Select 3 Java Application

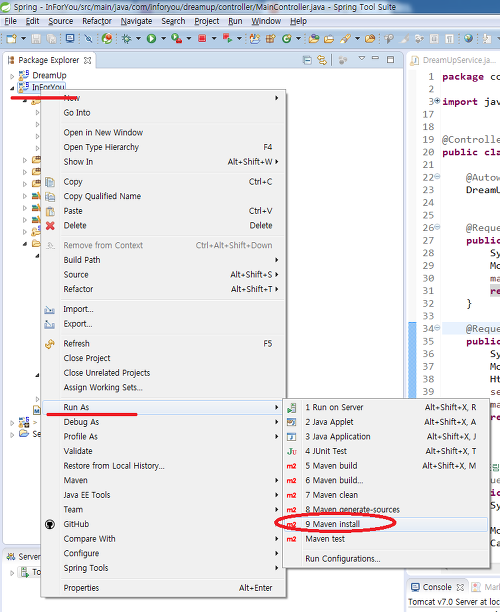tap(386, 437)
